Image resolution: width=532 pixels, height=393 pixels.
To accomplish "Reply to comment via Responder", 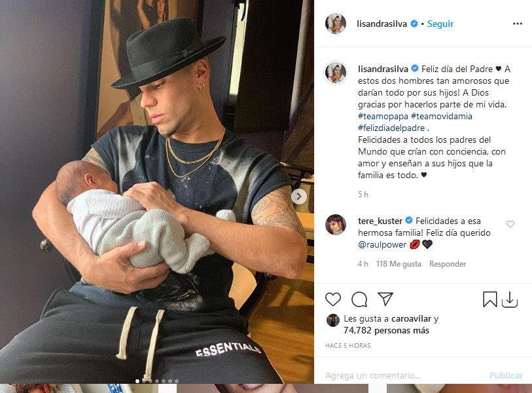I will (x=448, y=264).
